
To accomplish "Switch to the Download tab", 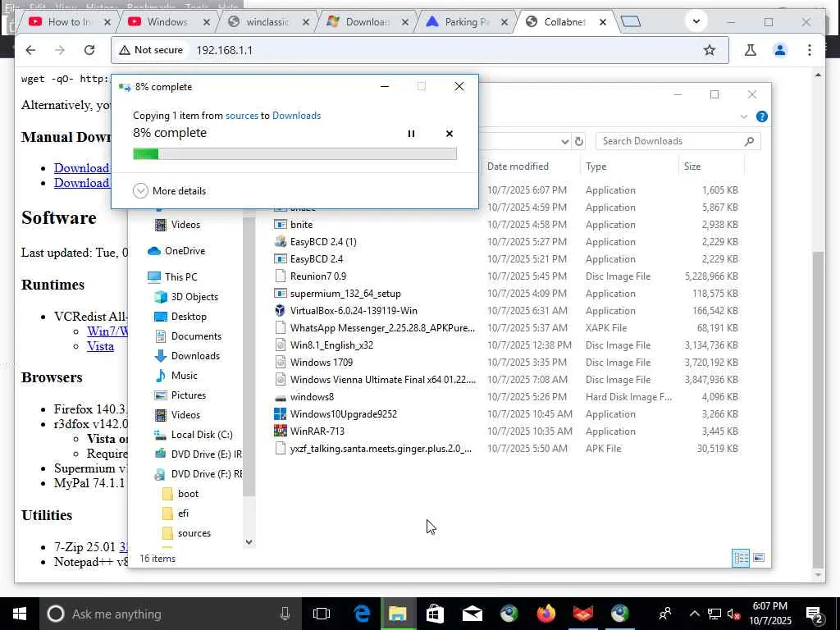I will coord(367,22).
